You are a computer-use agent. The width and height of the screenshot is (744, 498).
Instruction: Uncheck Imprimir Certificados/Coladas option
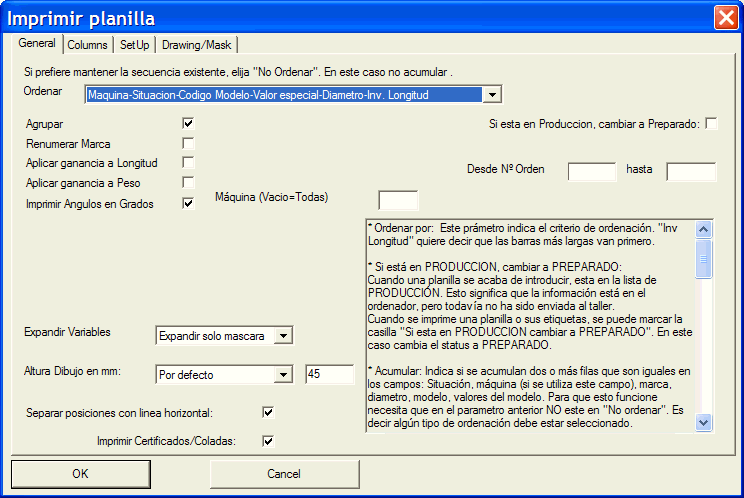click(x=267, y=440)
